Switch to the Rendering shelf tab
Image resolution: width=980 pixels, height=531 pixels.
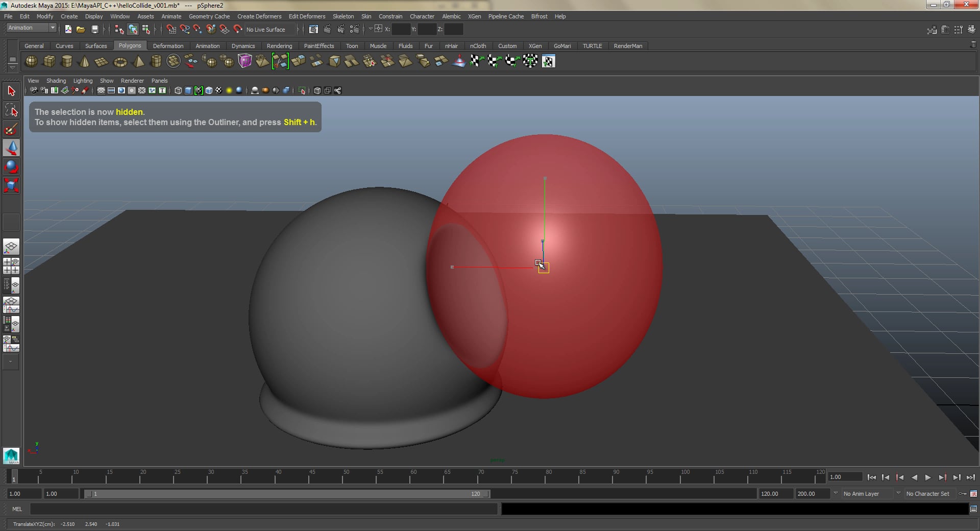[280, 46]
